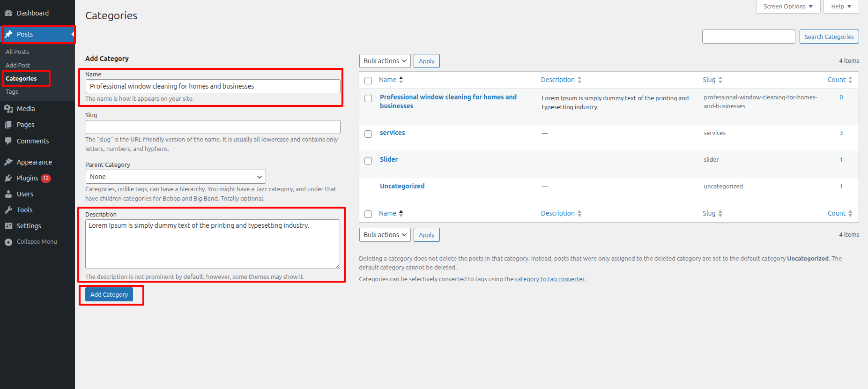Open the category to tag converter link
The width and height of the screenshot is (868, 389).
pos(549,279)
